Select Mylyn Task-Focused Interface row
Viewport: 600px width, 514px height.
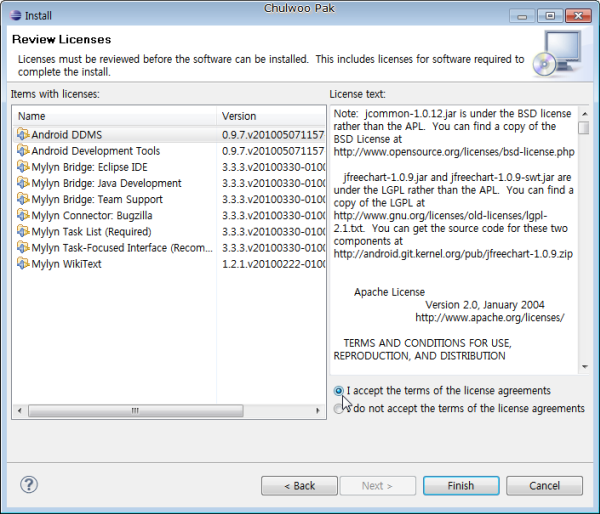169,248
